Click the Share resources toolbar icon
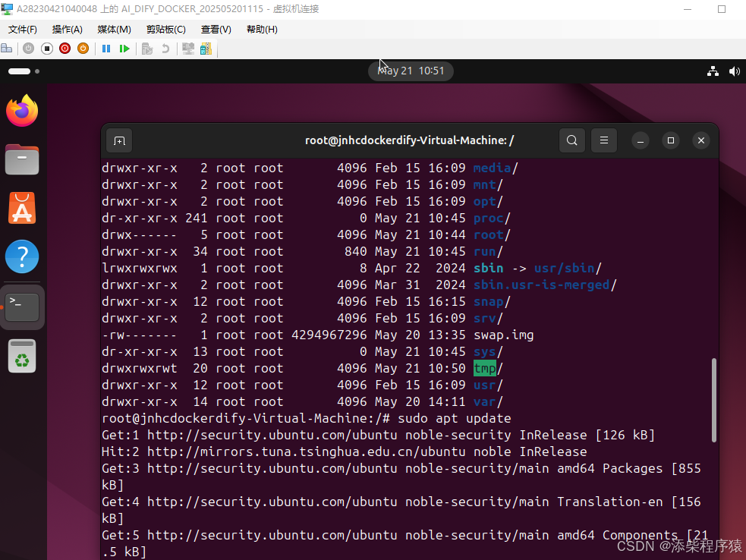The height and width of the screenshot is (560, 746). (x=206, y=49)
